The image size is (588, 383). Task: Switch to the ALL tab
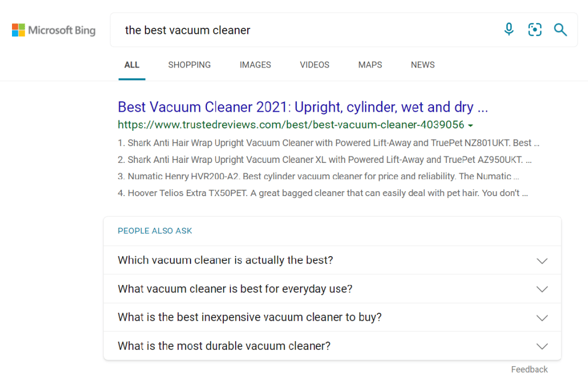(x=132, y=65)
